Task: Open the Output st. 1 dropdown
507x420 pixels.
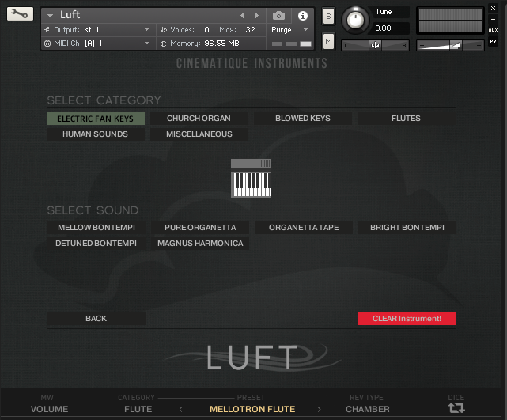Action: pos(98,30)
